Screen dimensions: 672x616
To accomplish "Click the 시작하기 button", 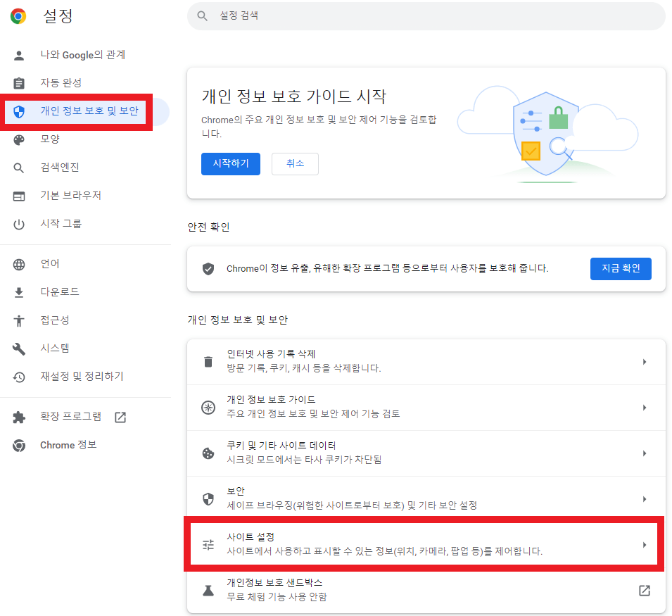I will click(231, 163).
